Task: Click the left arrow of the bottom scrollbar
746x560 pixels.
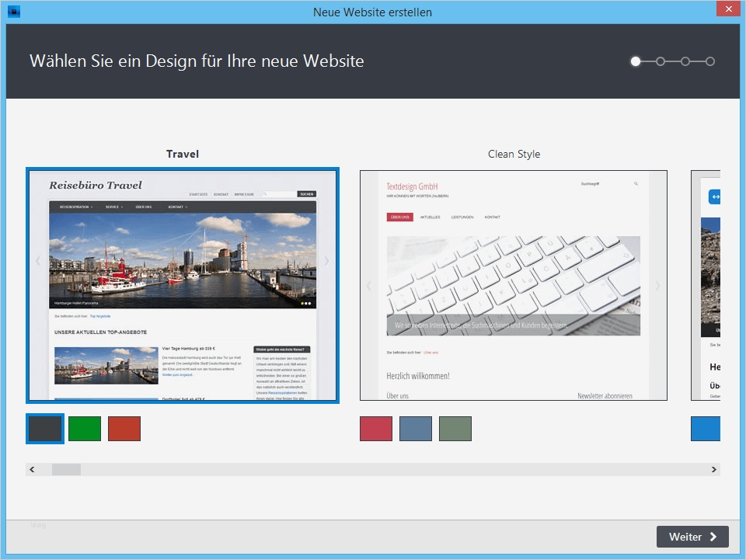Action: coord(32,469)
